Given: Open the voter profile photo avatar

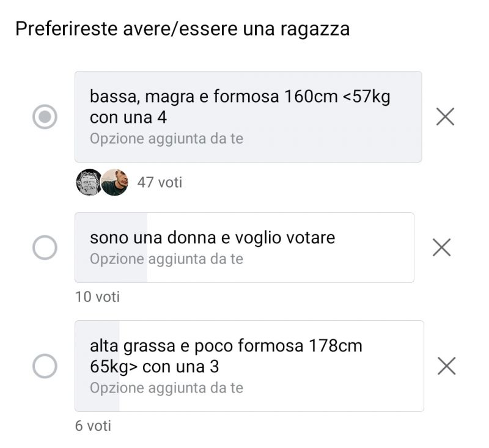Looking at the screenshot, I should pos(114,182).
